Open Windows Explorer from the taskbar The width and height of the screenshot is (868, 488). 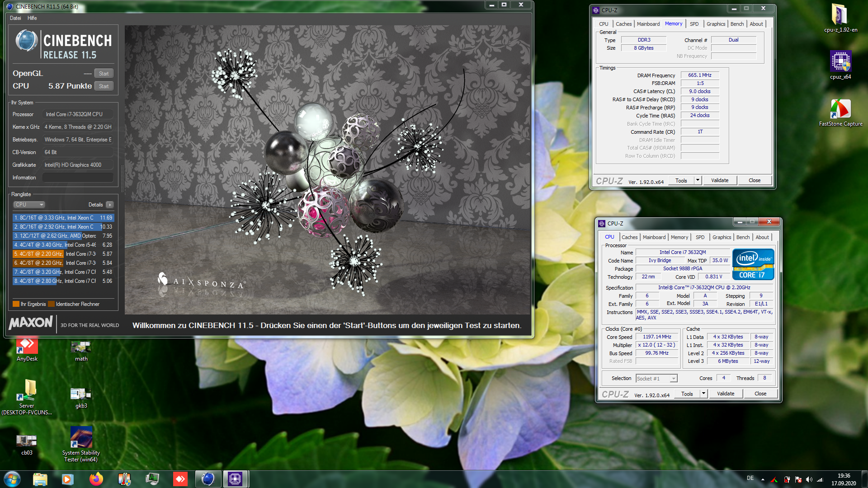click(40, 479)
